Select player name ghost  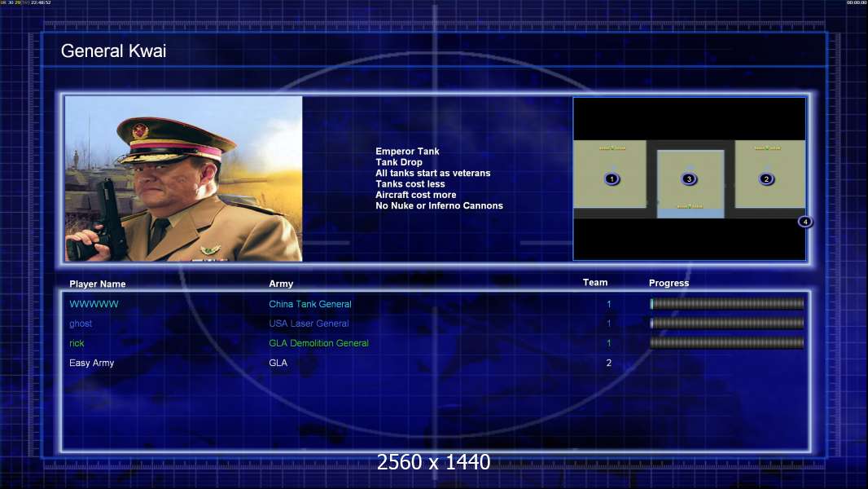coord(81,324)
